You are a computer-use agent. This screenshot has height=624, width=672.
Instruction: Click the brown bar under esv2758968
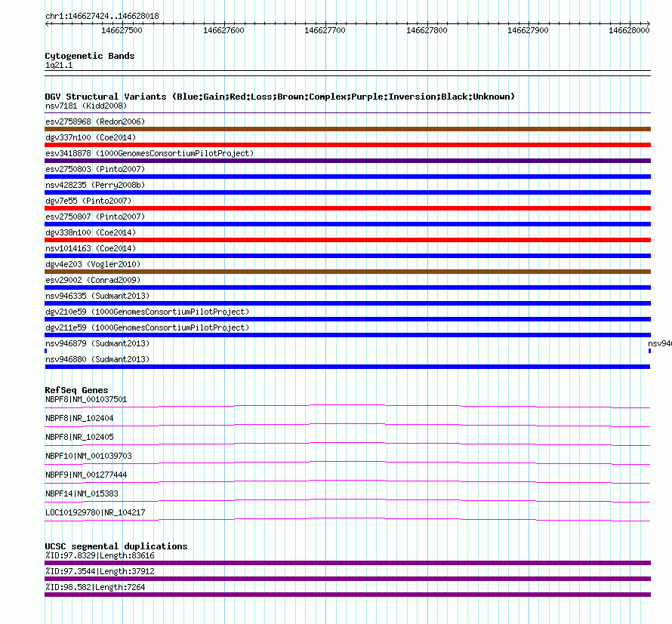pyautogui.click(x=347, y=129)
